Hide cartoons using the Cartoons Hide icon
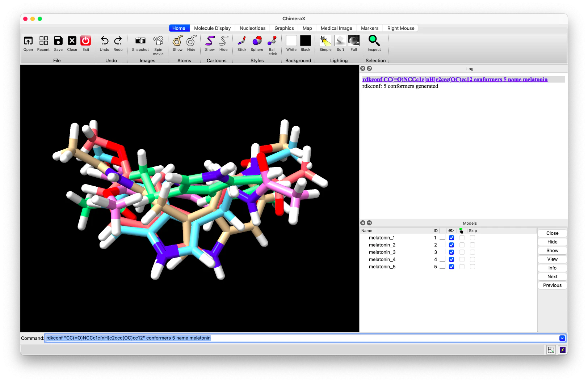Screen dimensions: 588x382 click(224, 41)
